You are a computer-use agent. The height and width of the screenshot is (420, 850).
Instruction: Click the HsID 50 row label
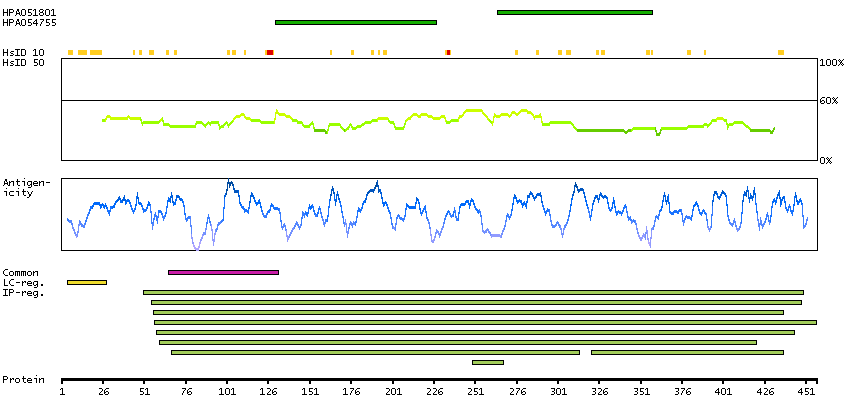pos(23,62)
